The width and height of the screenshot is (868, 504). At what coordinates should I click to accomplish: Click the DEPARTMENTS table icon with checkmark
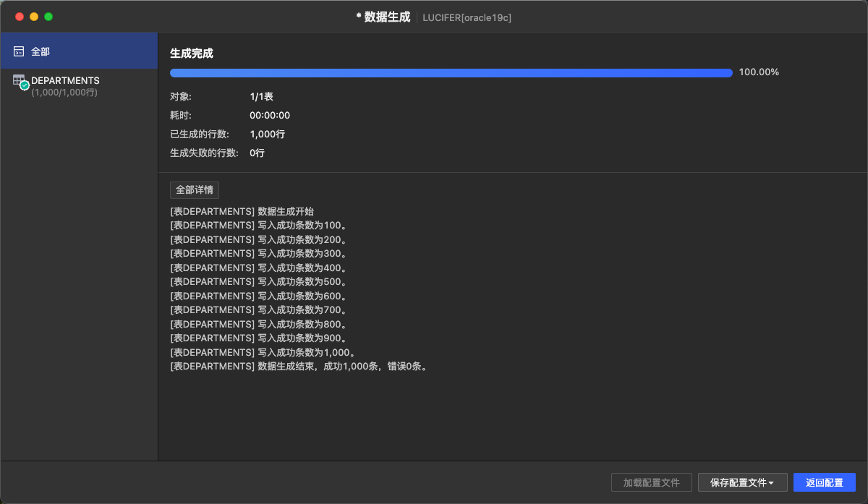[20, 82]
